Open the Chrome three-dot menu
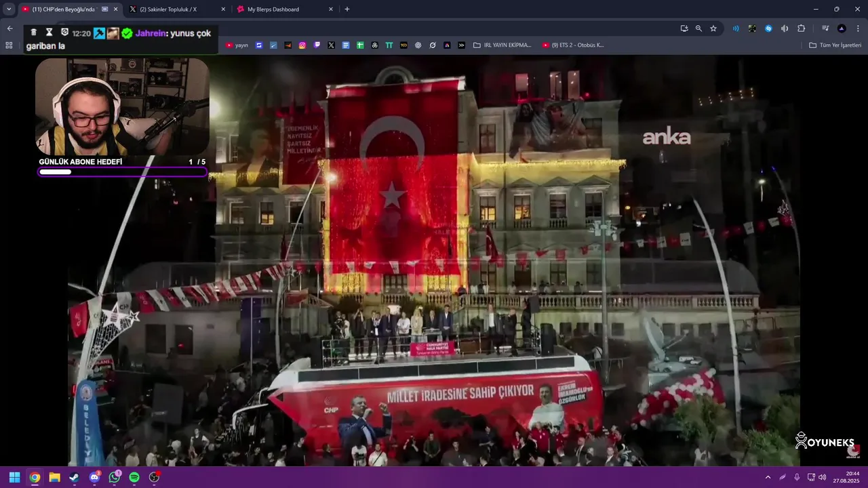The image size is (868, 488). (858, 28)
